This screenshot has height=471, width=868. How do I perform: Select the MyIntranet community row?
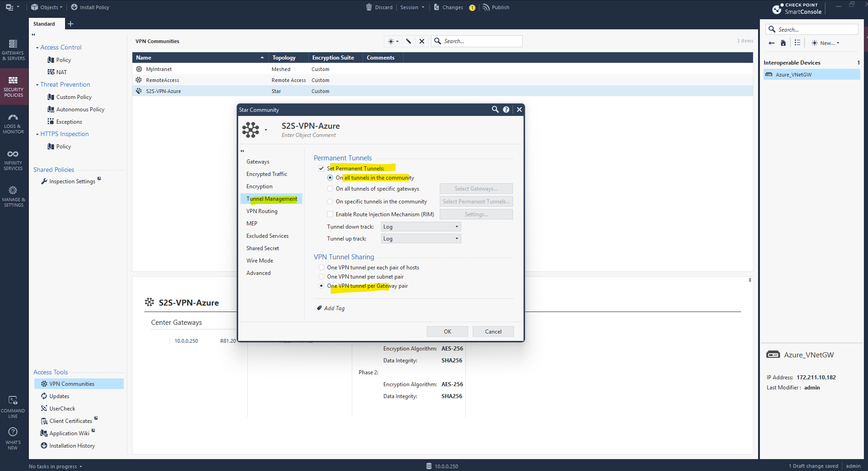pyautogui.click(x=442, y=69)
